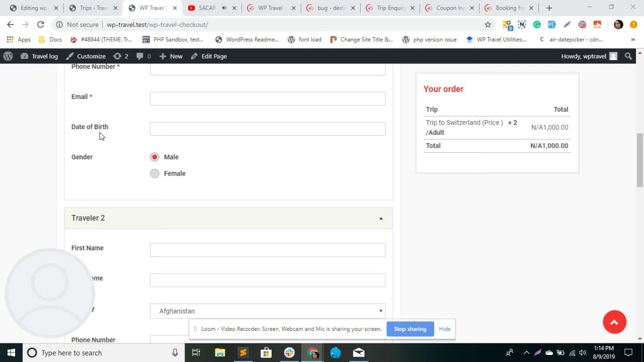Open the Grammarly extension icon
Viewport: 644px width, 362px height.
(x=537, y=24)
